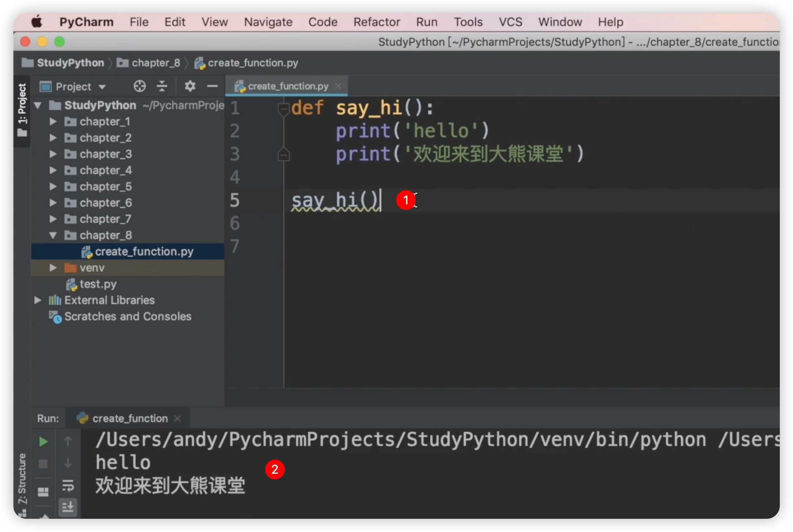Click the Run button to execute script
The height and width of the screenshot is (532, 793).
tap(44, 440)
